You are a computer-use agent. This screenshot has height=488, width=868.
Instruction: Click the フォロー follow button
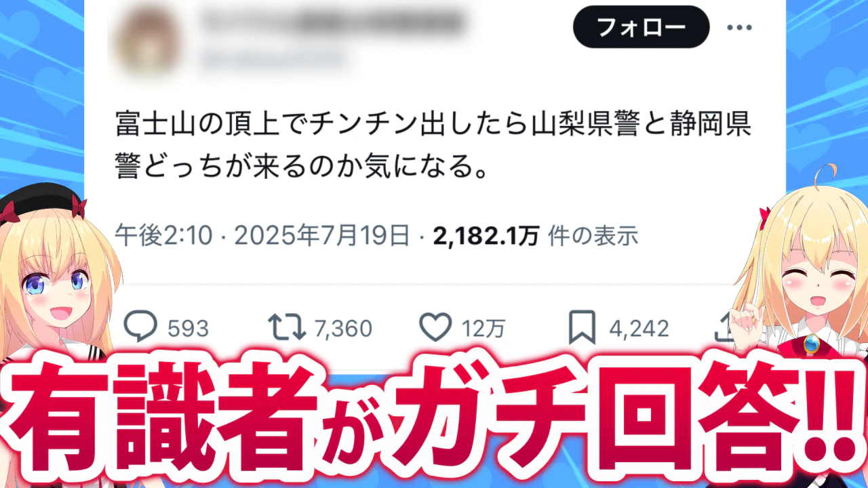641,27
